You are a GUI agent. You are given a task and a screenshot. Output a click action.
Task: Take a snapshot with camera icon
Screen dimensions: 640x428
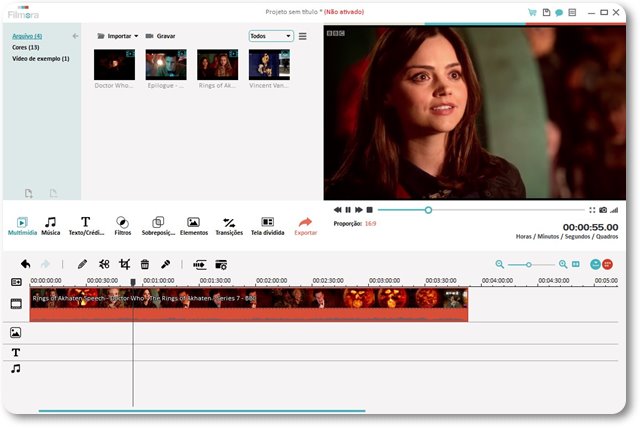pyautogui.click(x=603, y=210)
